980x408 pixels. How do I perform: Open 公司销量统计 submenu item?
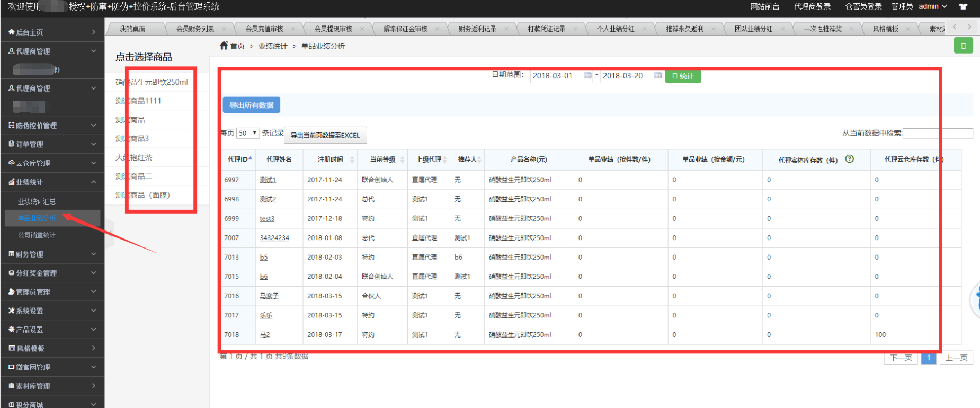point(37,235)
